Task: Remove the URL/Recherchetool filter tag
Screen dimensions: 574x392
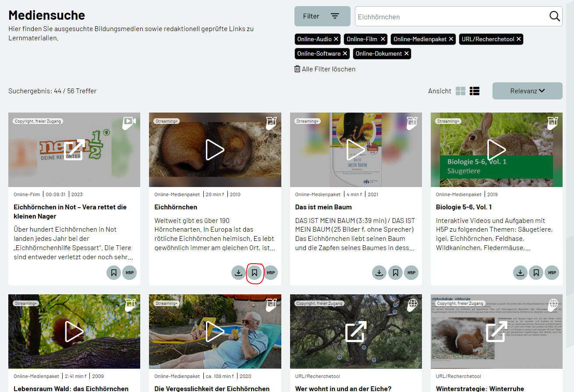Action: pyautogui.click(x=519, y=39)
